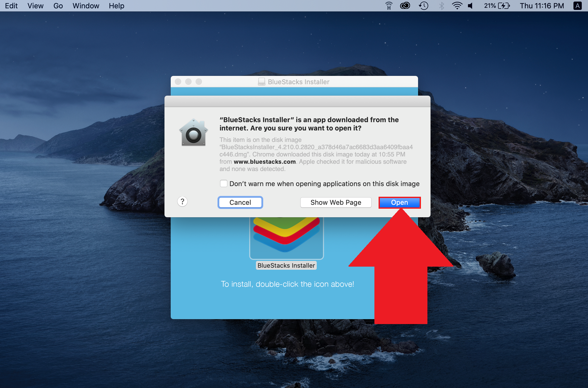Click the Time Machine icon in menu bar
This screenshot has height=388, width=588.
pos(424,6)
